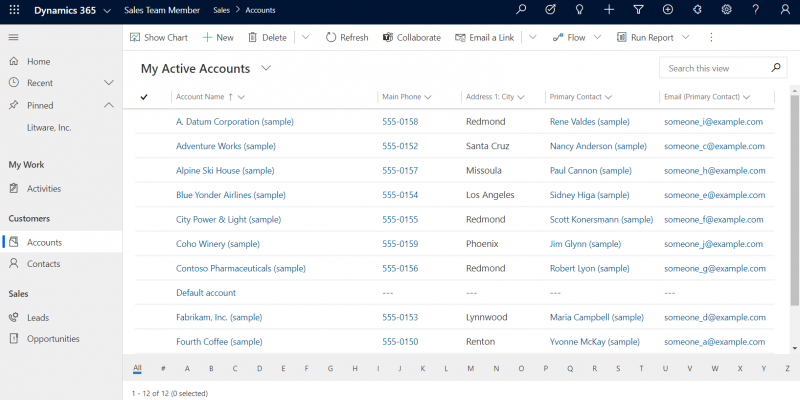This screenshot has height=400, width=800.
Task: Click the circled plus icon in top bar
Action: pyautogui.click(x=667, y=10)
